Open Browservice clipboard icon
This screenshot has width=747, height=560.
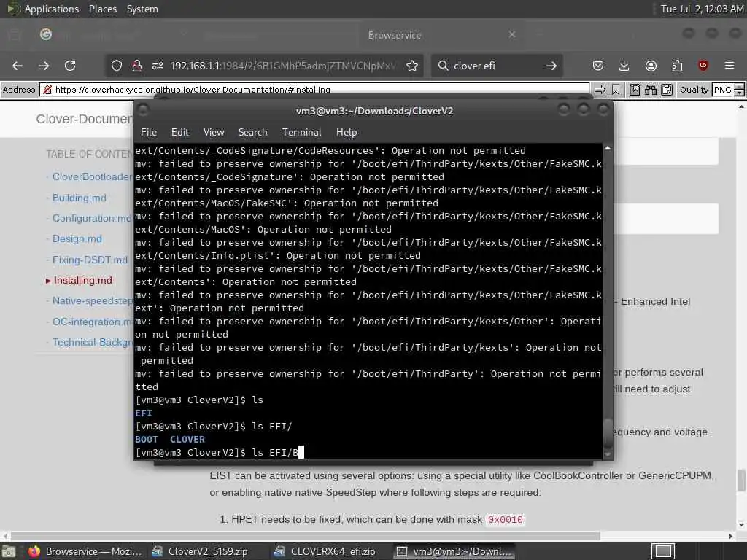point(667,90)
